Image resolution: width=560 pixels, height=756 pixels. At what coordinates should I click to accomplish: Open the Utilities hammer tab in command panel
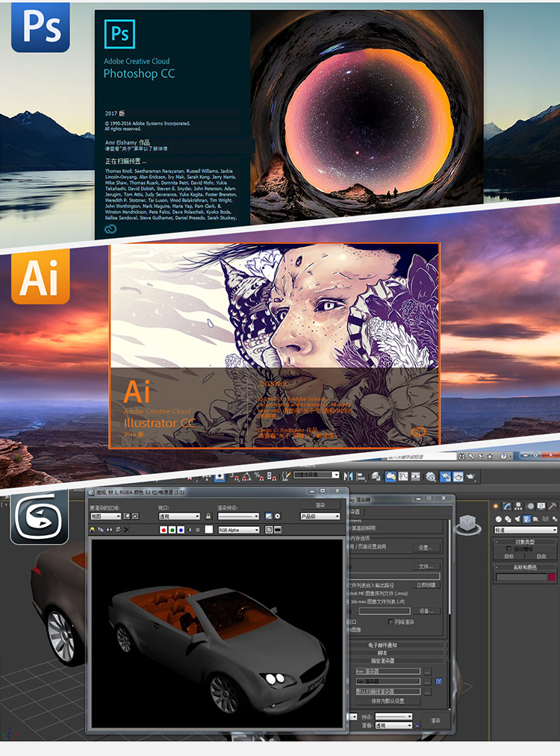coord(553,506)
